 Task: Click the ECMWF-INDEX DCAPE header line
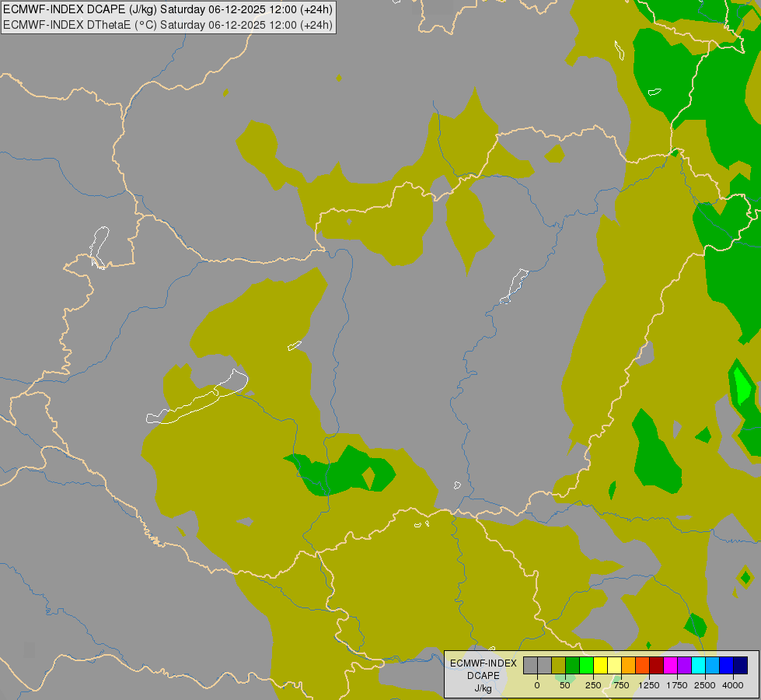coord(168,9)
